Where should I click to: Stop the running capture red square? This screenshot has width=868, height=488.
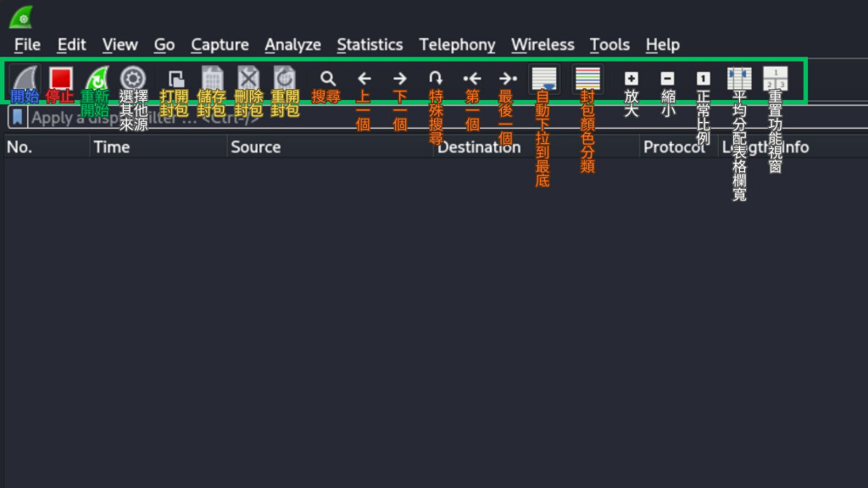click(60, 79)
